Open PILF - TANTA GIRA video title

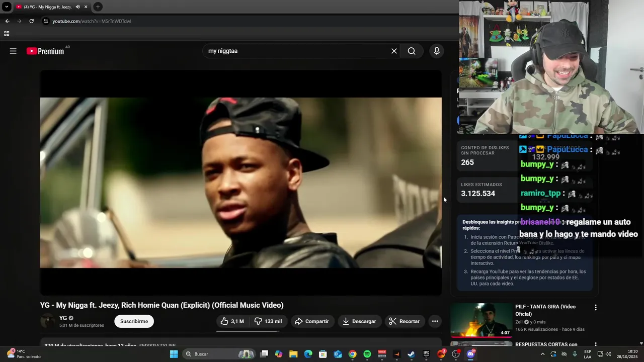click(x=545, y=310)
